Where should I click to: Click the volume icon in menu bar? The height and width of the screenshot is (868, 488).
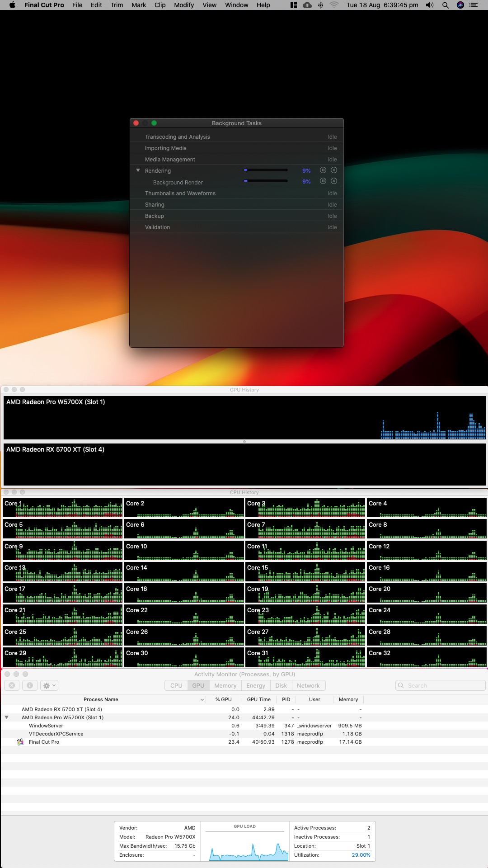point(430,5)
